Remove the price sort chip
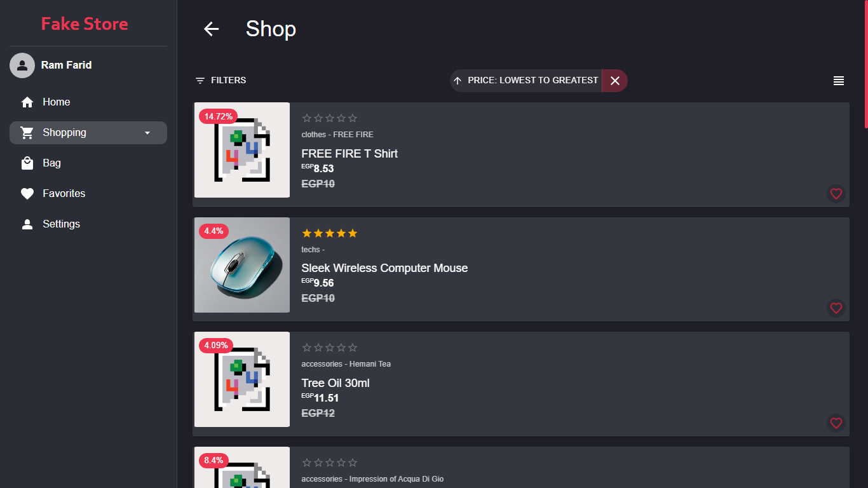 [x=614, y=81]
